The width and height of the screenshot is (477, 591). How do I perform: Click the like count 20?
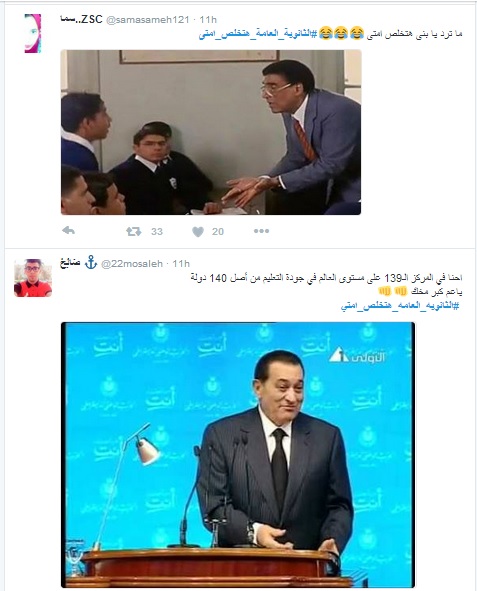point(218,231)
